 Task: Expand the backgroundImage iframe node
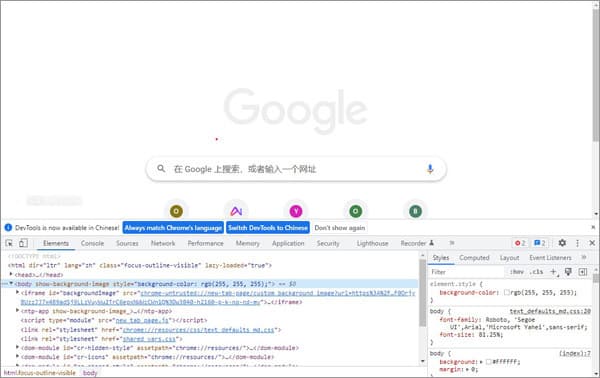coord(17,292)
